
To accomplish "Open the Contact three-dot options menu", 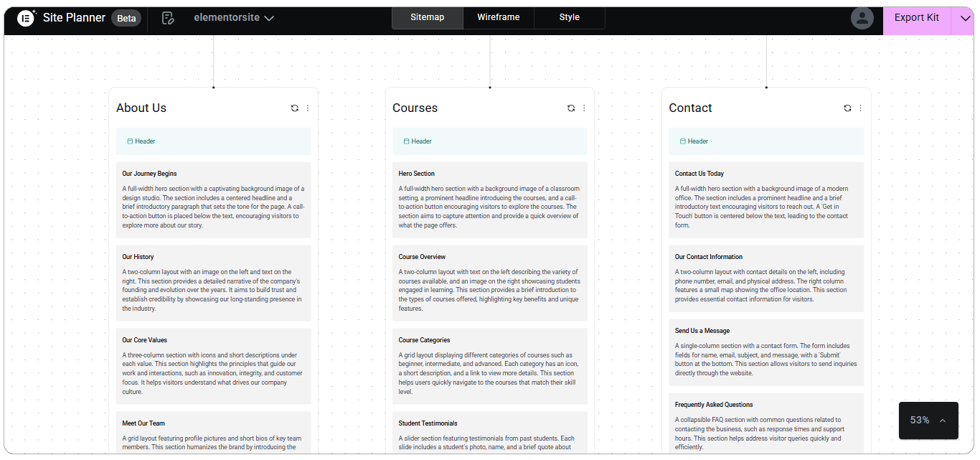I will pos(860,108).
